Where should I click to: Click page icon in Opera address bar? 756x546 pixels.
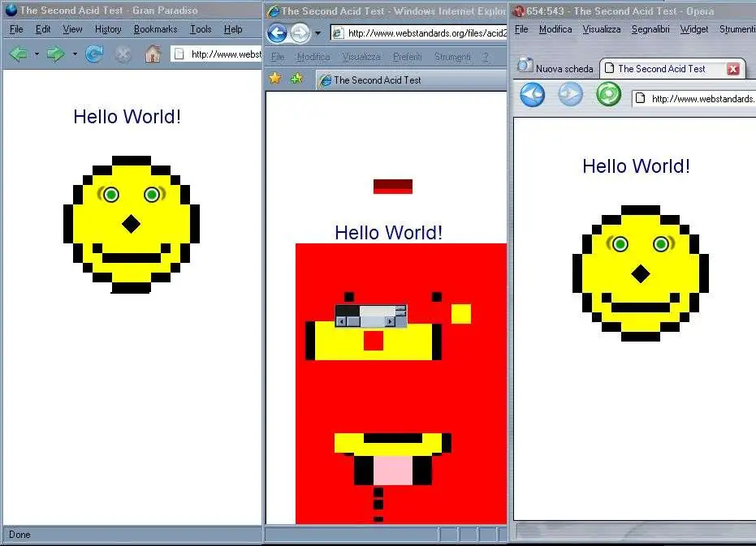click(640, 98)
